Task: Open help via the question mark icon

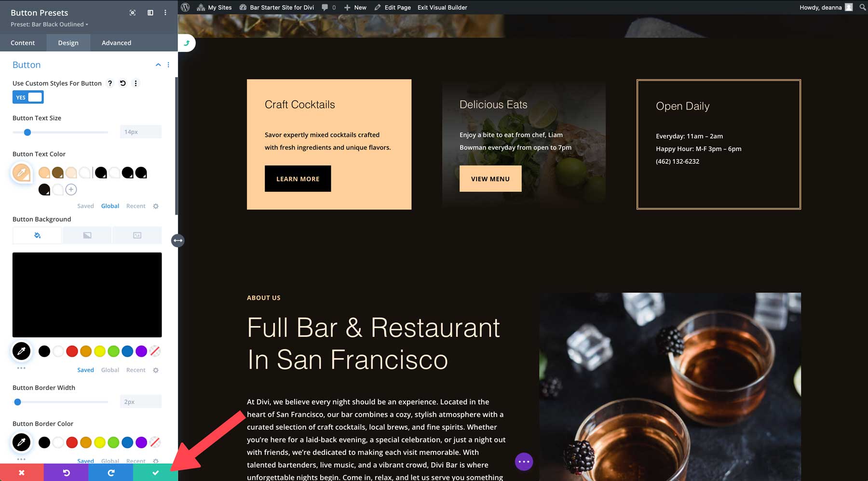Action: click(109, 83)
